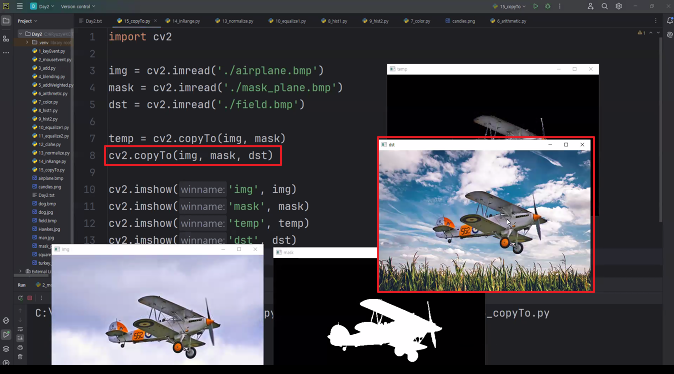
Task: Open IDE settings gear
Action: tap(619, 6)
